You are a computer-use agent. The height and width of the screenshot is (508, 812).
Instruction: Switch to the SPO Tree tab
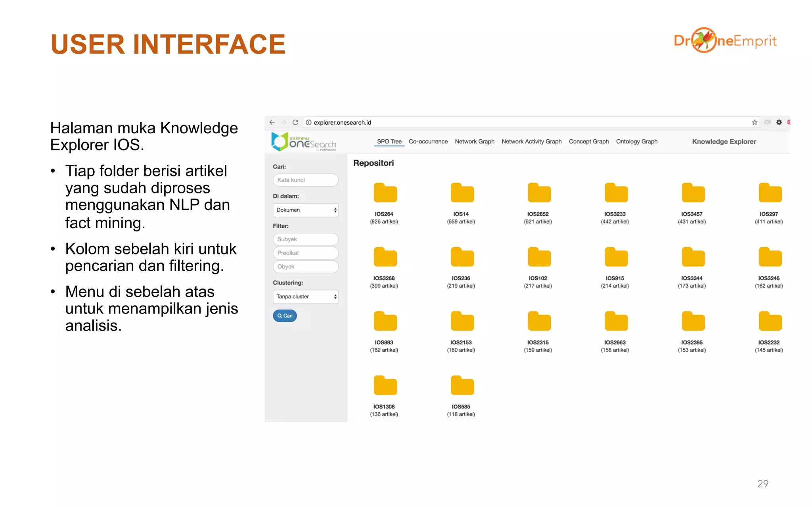pyautogui.click(x=389, y=141)
